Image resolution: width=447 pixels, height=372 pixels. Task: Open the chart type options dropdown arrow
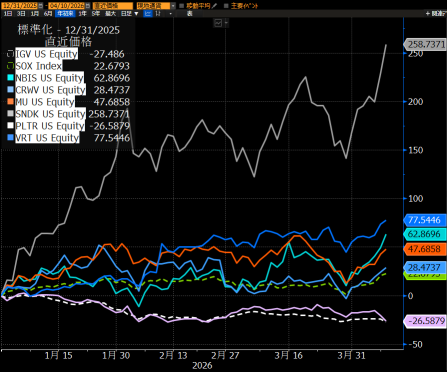point(171,13)
